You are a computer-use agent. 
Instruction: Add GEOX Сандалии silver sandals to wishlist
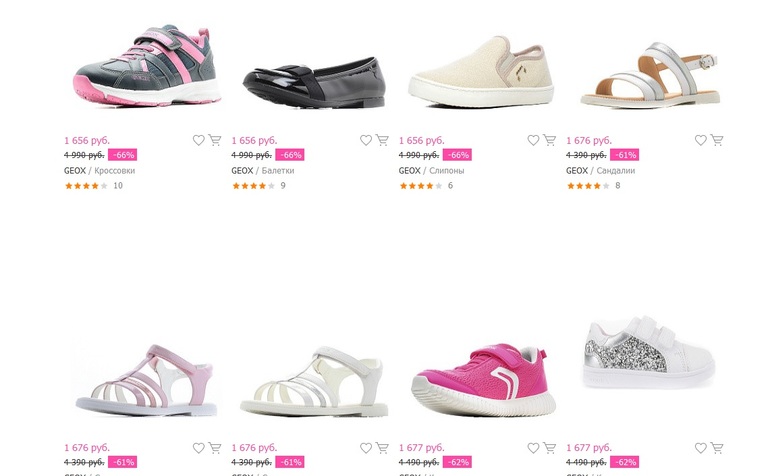click(x=700, y=141)
